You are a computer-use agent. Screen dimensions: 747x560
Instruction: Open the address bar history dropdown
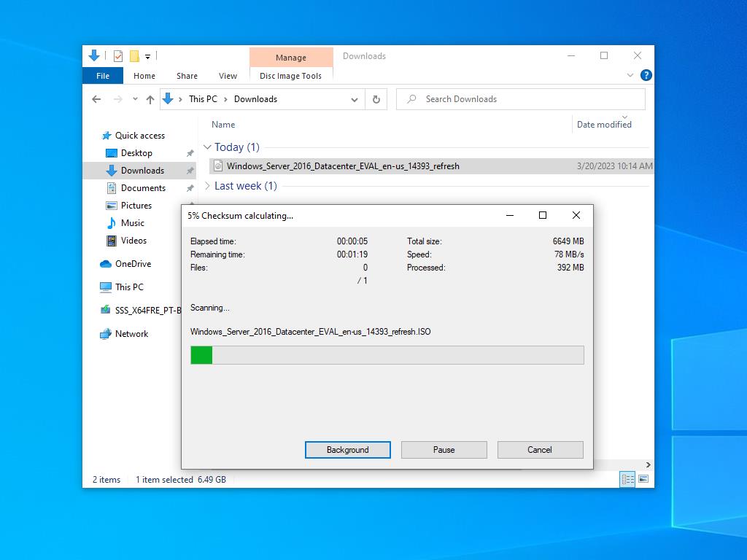(355, 99)
